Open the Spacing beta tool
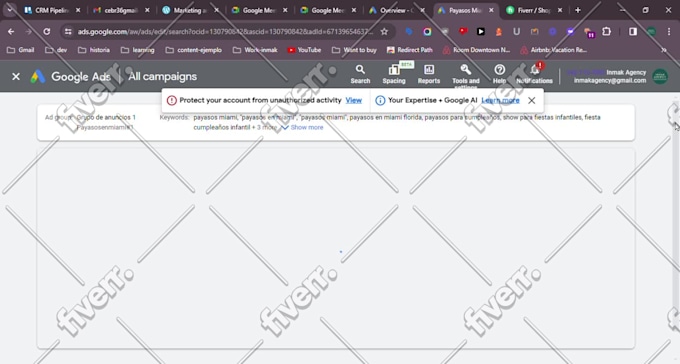Screen dimensions: 680x364 click(x=394, y=75)
